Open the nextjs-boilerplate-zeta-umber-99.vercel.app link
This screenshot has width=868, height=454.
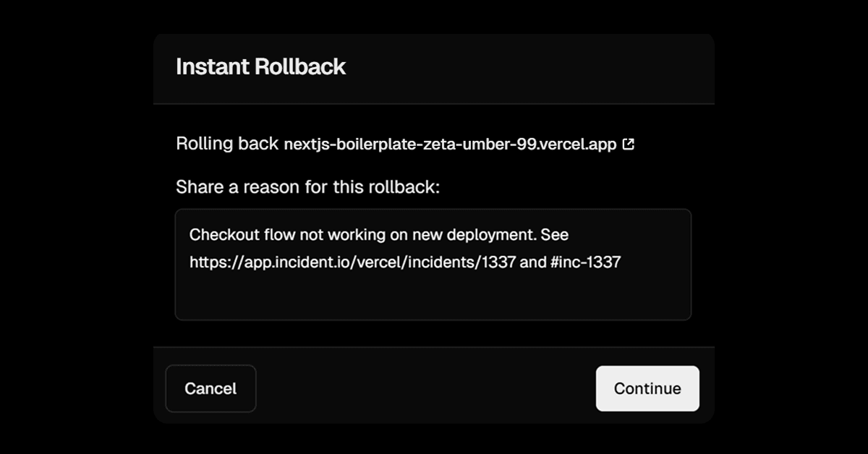coord(450,144)
